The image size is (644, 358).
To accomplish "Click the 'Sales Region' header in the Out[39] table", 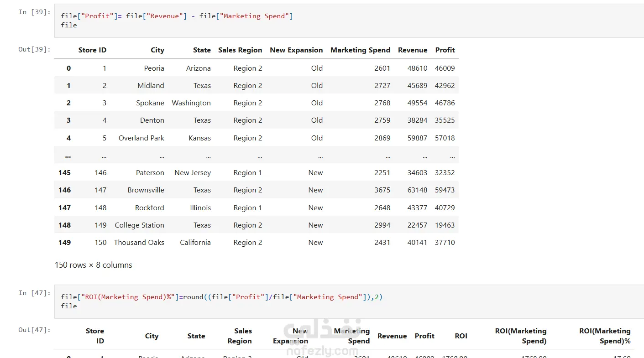I will click(240, 50).
